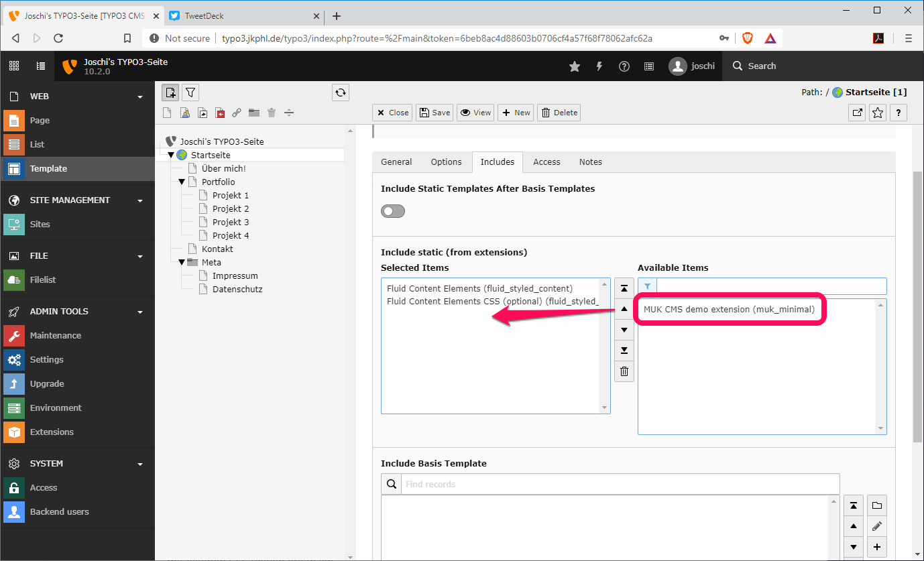
Task: Save the template record
Action: 434,112
